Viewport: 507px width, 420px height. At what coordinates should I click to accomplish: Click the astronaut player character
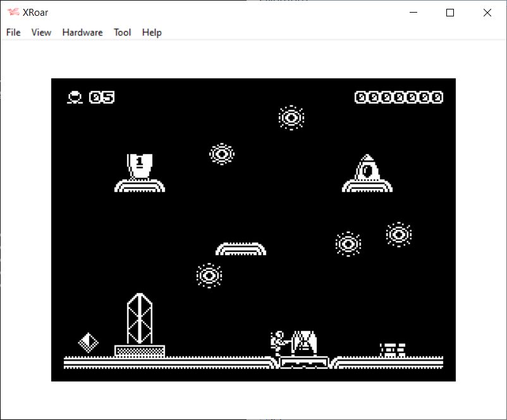click(x=278, y=344)
